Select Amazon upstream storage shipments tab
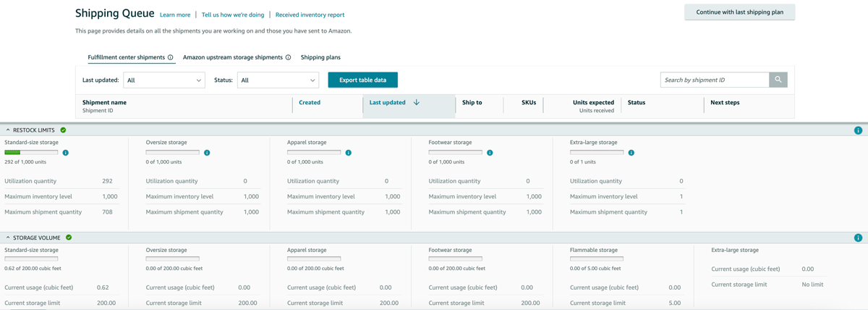This screenshot has height=310, width=868. [232, 57]
